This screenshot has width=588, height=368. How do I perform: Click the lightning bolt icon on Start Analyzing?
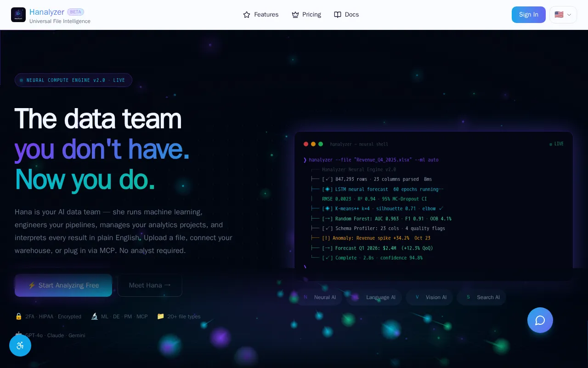tap(32, 285)
